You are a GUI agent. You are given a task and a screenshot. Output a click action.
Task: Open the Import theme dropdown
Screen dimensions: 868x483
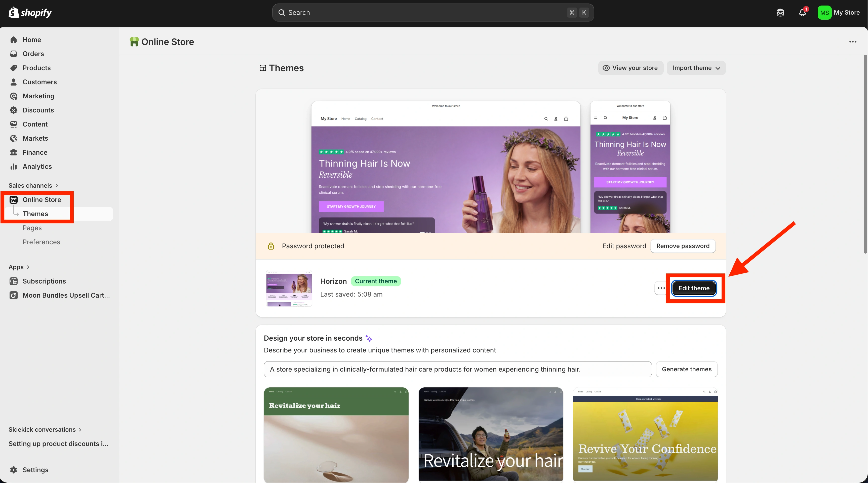pos(696,68)
